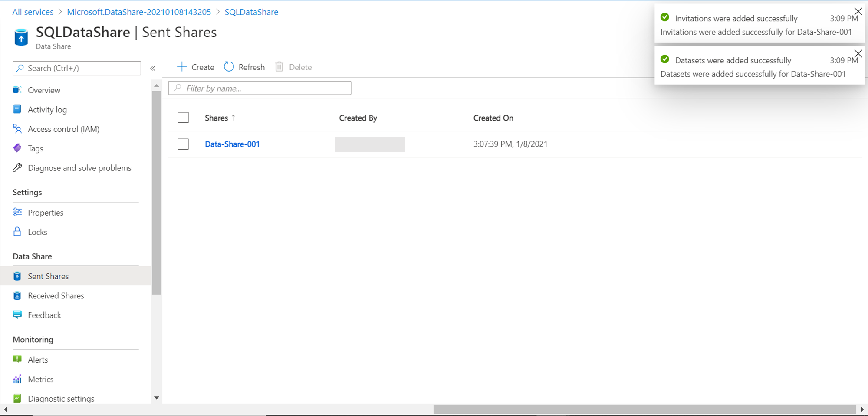Toggle the select-all shares checkbox
The image size is (868, 416).
pos(183,118)
